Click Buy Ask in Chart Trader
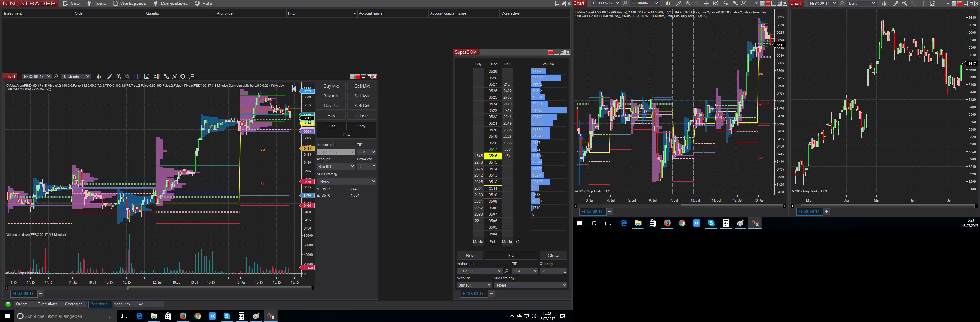This screenshot has width=980, height=322. point(331,96)
